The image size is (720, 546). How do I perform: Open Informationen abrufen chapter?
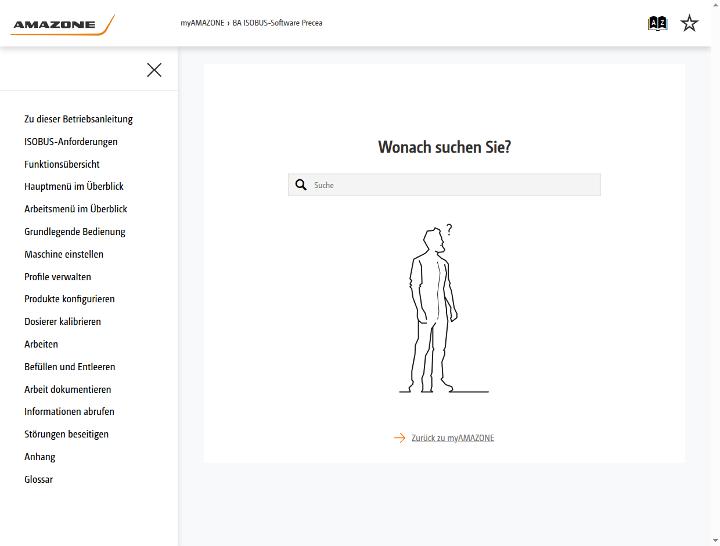[x=69, y=411]
